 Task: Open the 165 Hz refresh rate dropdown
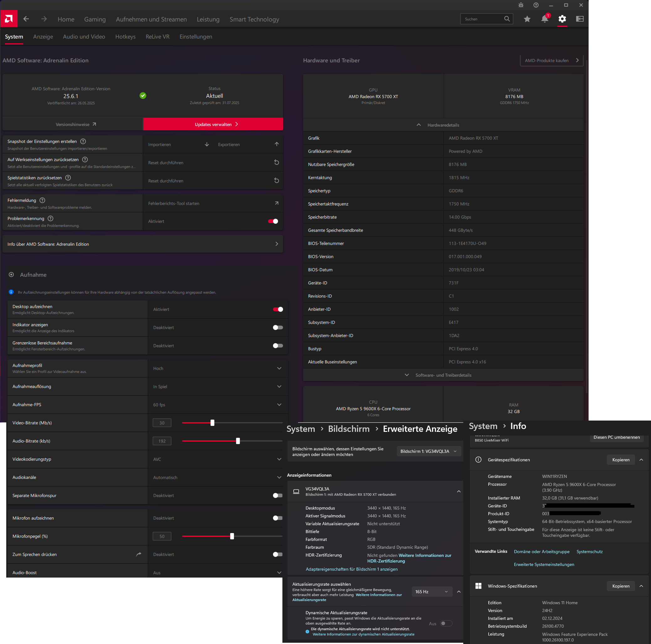pos(431,591)
